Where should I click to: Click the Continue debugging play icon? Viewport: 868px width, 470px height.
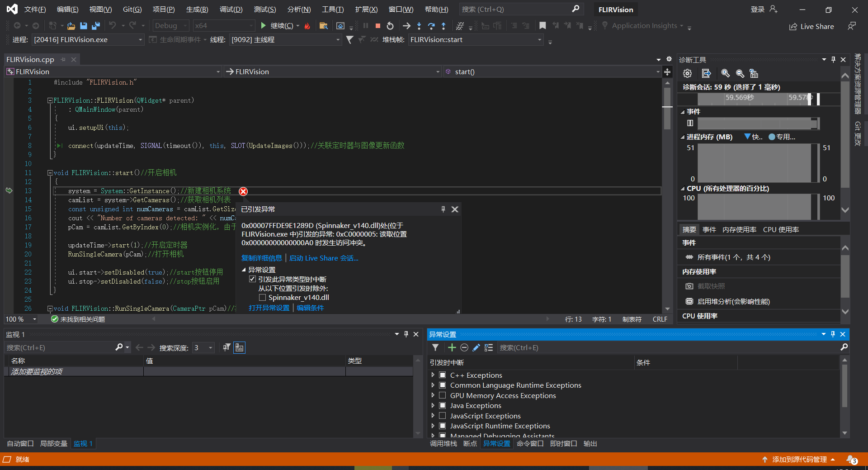point(264,26)
